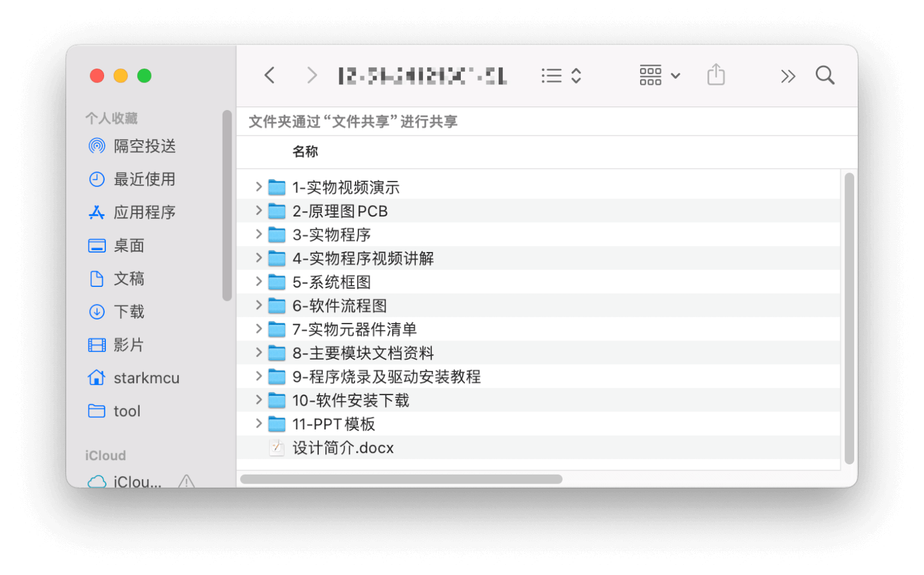Open the group-by grid dropdown
Viewport: 924px width, 575px height.
660,75
